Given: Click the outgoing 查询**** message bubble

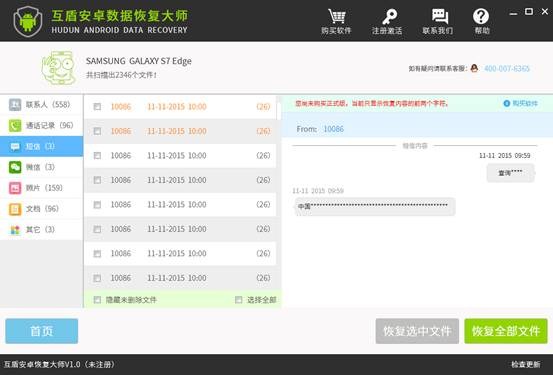Looking at the screenshot, I should (510, 173).
